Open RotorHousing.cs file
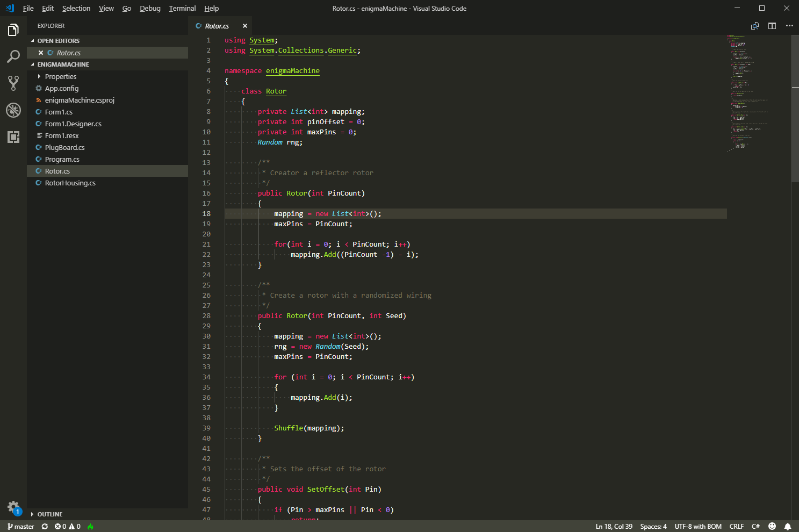This screenshot has height=532, width=799. 107,183
